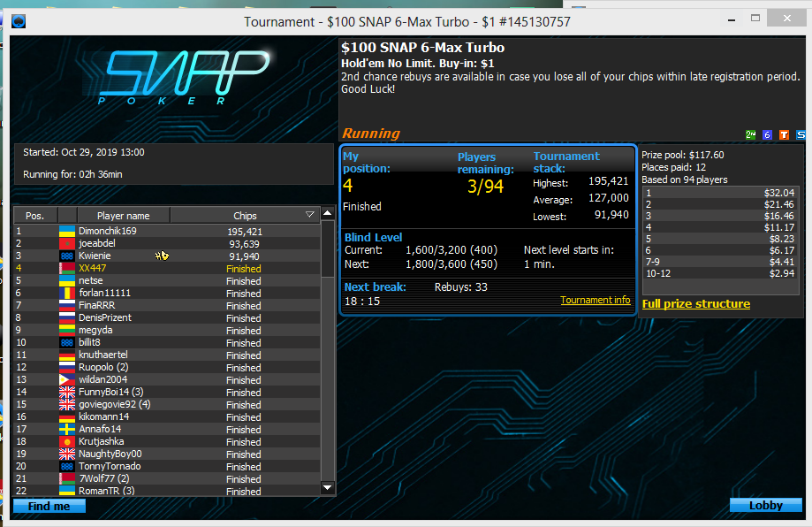The width and height of the screenshot is (812, 527).
Task: Click the green 2nd chance rebuy icon
Action: (750, 134)
